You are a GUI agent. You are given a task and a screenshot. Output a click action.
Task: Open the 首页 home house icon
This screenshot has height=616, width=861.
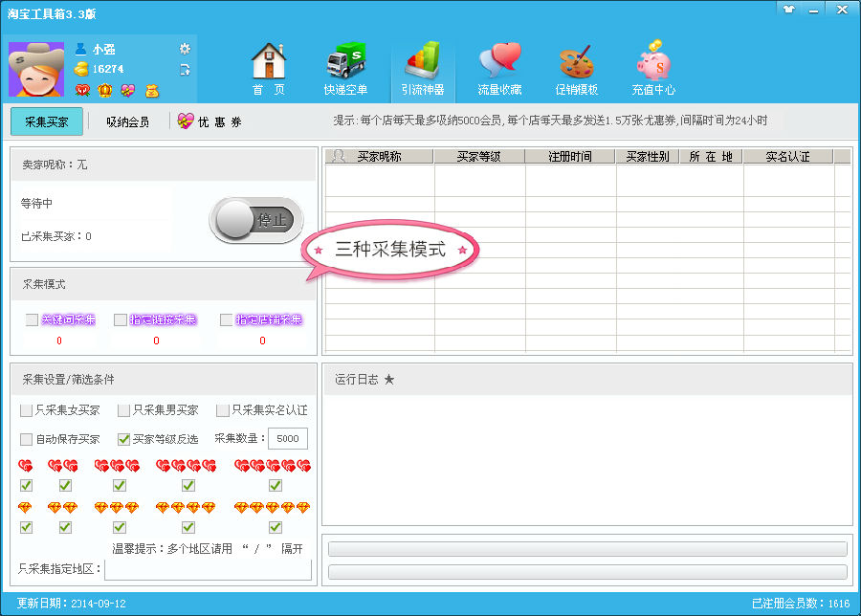coord(269,68)
